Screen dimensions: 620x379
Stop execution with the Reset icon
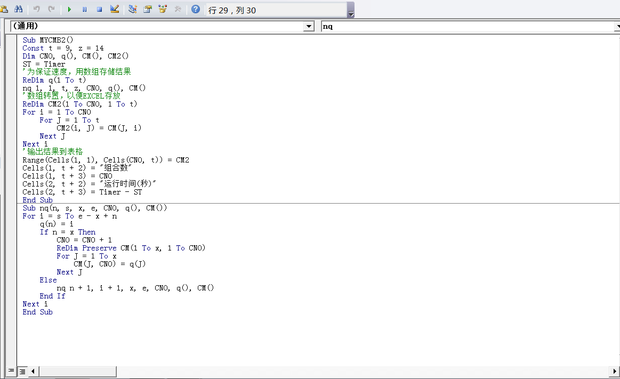99,9
